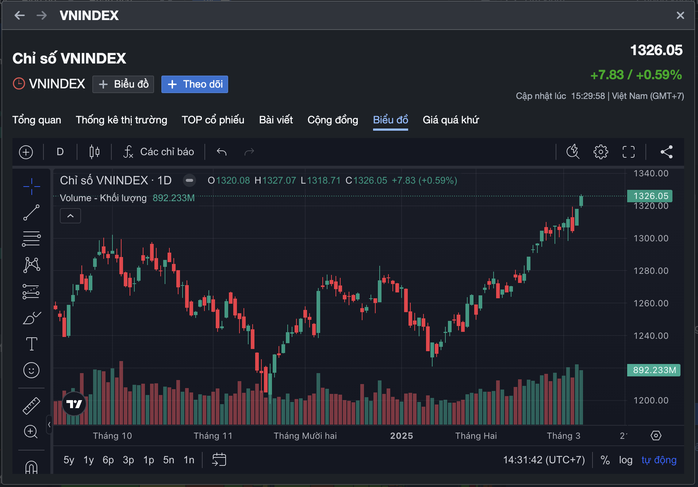This screenshot has height=487, width=698.
Task: Toggle tự động auto scale
Action: (659, 460)
